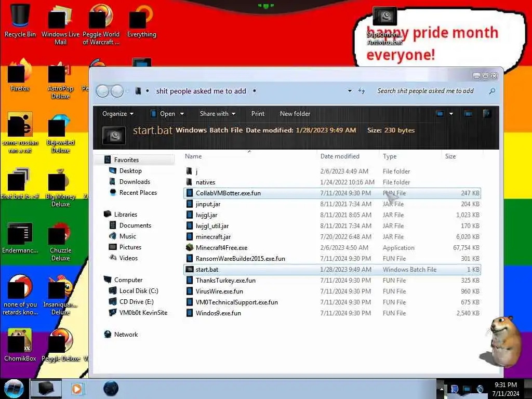Image resolution: width=532 pixels, height=399 pixels.
Task: Change the view mode icon
Action: [x=440, y=114]
